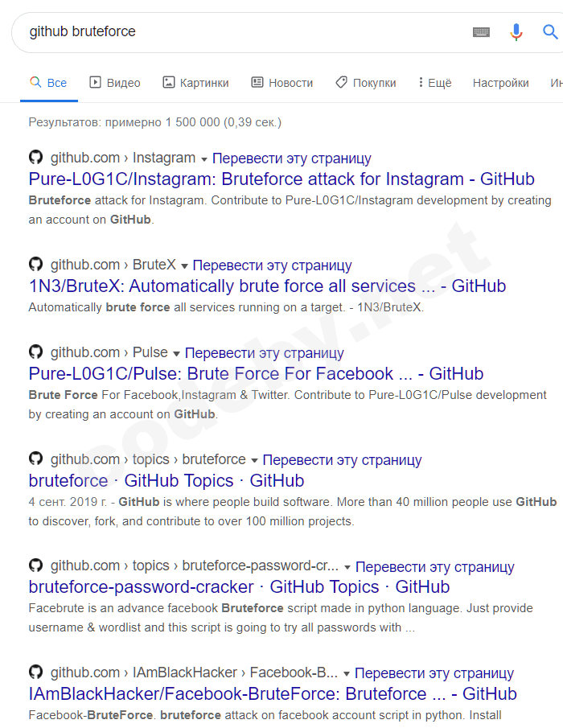Click GitHub favicon beside Instagram result
The width and height of the screenshot is (563, 728).
[x=35, y=158]
